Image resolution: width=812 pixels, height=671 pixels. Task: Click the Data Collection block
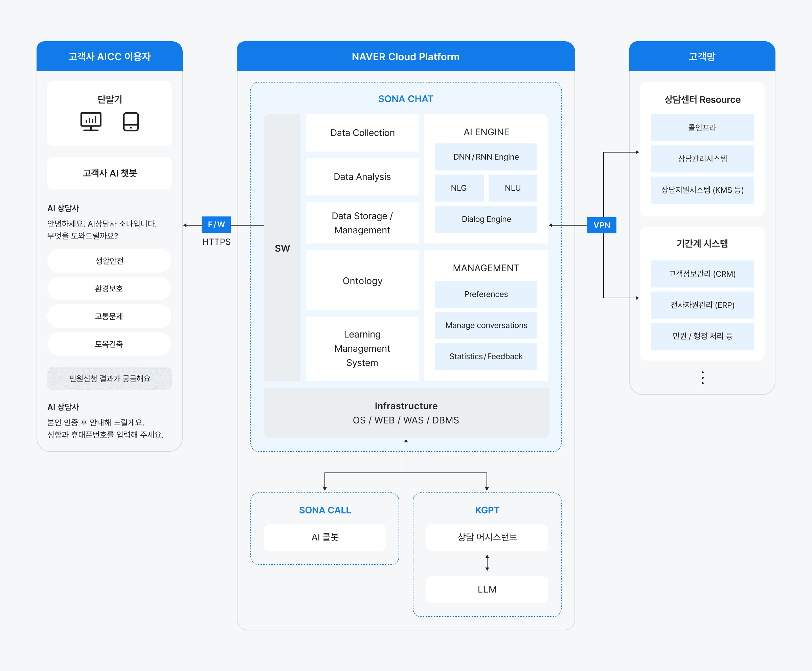(362, 133)
